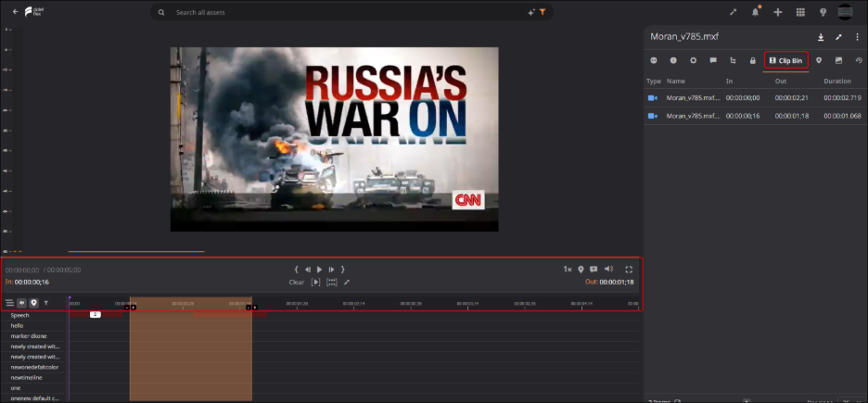Viewport: 868px width, 403px height.
Task: Play the selected in-out range
Action: tap(315, 282)
